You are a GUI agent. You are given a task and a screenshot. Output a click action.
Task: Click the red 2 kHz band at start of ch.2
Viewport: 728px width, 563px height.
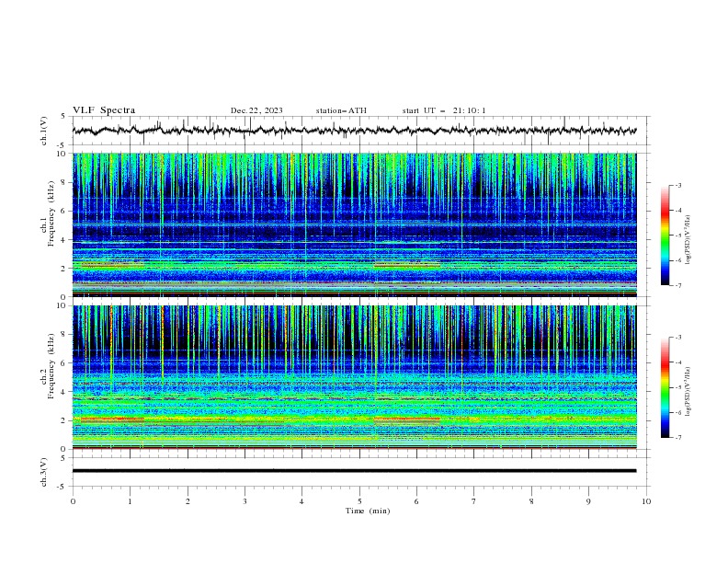tap(112, 419)
